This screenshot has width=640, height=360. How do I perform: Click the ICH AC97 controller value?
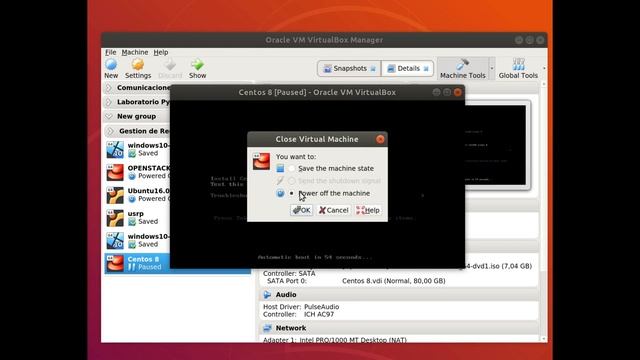pos(319,314)
